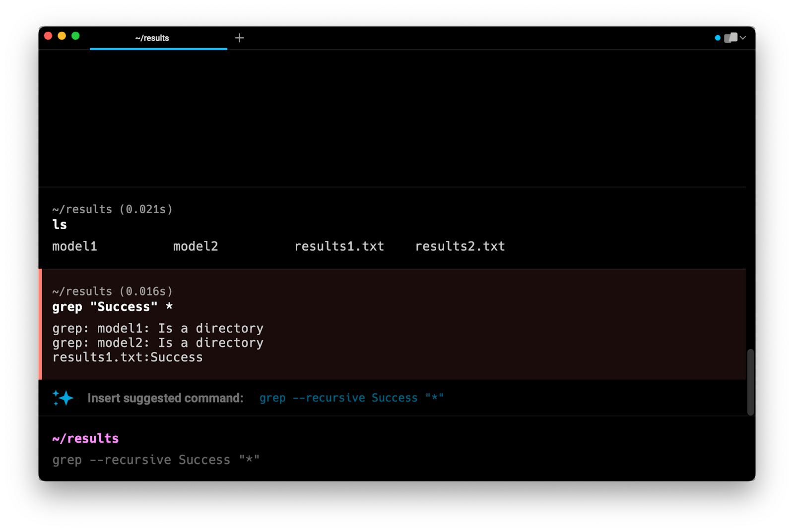Select the ~/results tab

[152, 38]
